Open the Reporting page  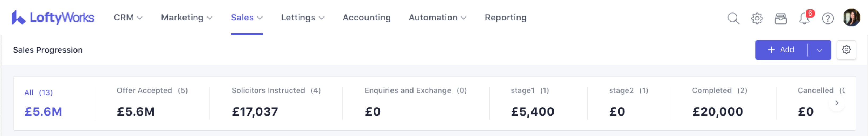coord(505,18)
